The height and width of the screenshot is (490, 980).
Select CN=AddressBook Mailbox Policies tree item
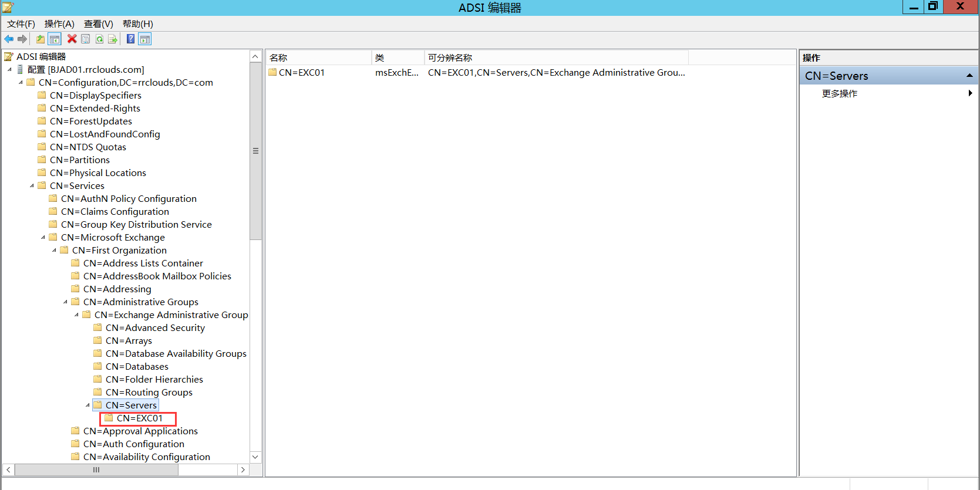(157, 276)
